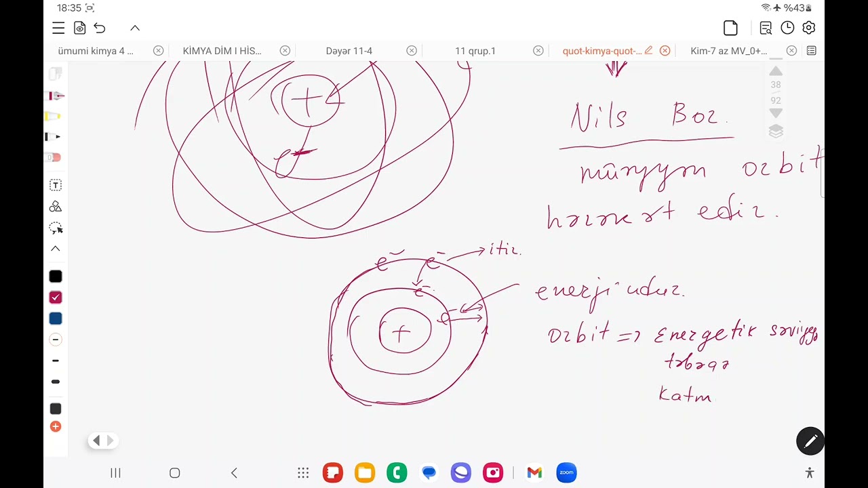The width and height of the screenshot is (868, 488).
Task: Launch the blue Messages app in taskbar
Action: click(429, 472)
